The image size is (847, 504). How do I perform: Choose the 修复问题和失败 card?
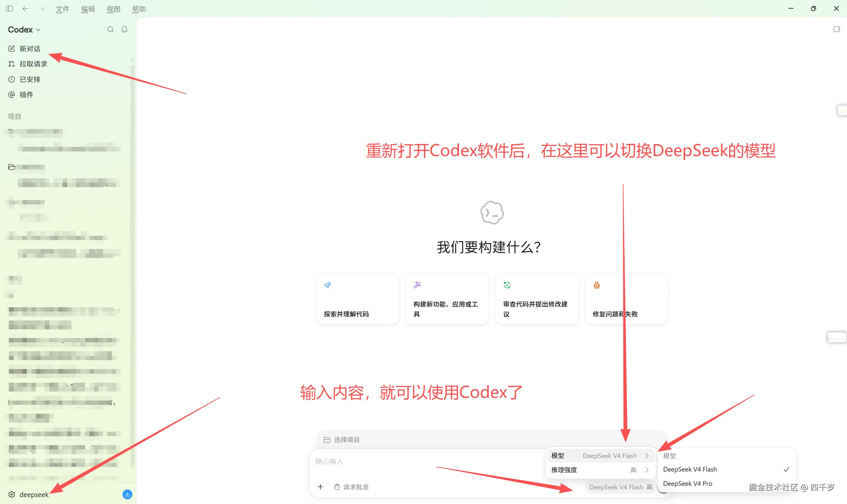tap(626, 299)
